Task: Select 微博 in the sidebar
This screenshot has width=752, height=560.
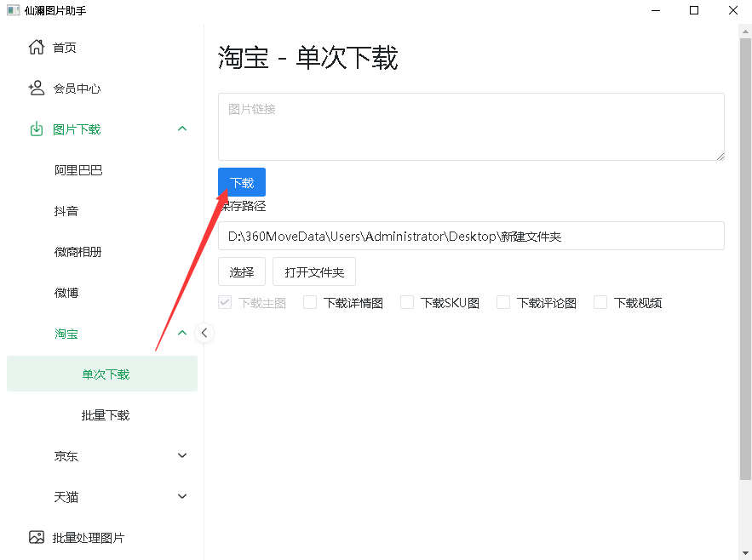Action: pyautogui.click(x=102, y=293)
